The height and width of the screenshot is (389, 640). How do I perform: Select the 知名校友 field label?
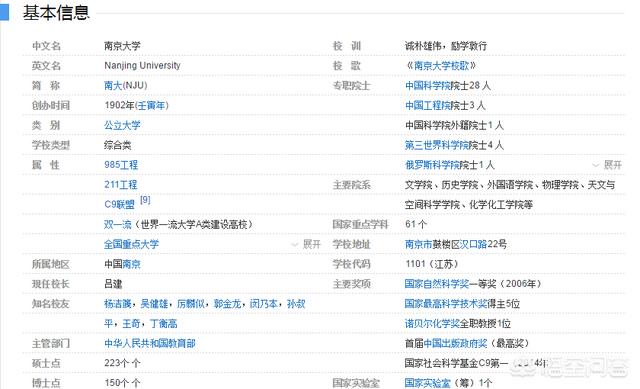(x=51, y=304)
